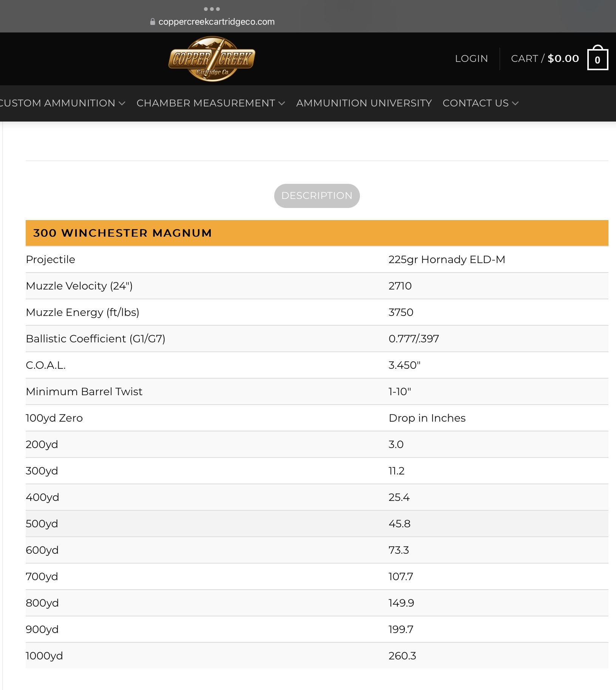The height and width of the screenshot is (690, 616).
Task: Select the 300 Winchester Magnum heading
Action: click(122, 233)
